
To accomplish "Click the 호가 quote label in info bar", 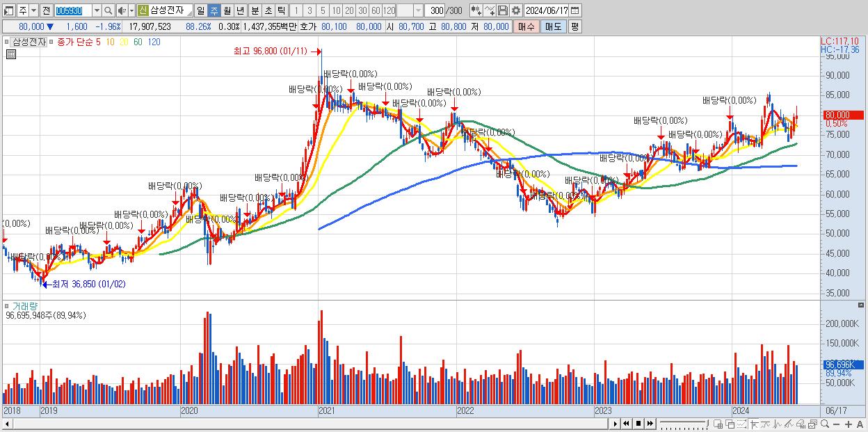I will click(308, 26).
